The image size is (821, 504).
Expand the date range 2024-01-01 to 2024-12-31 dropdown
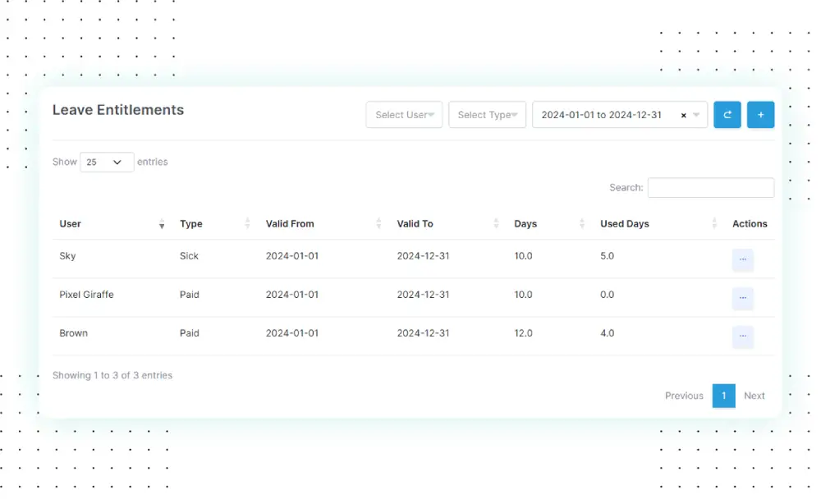tap(697, 115)
